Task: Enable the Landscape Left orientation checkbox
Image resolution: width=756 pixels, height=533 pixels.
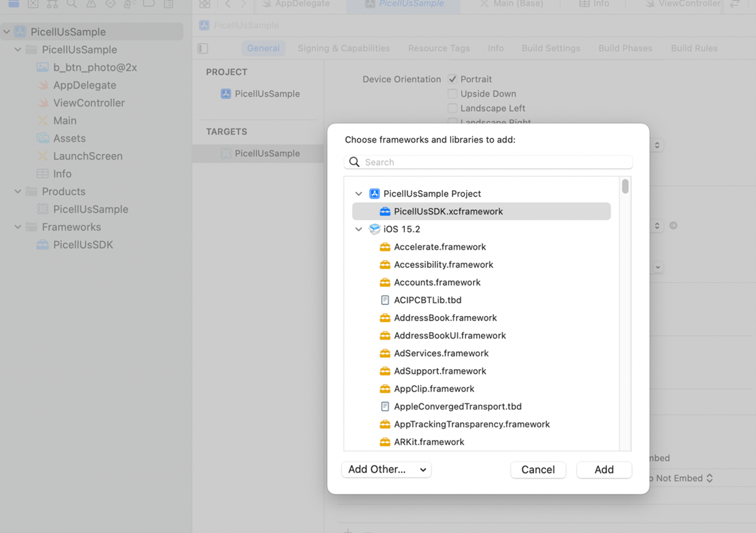Action: point(452,108)
